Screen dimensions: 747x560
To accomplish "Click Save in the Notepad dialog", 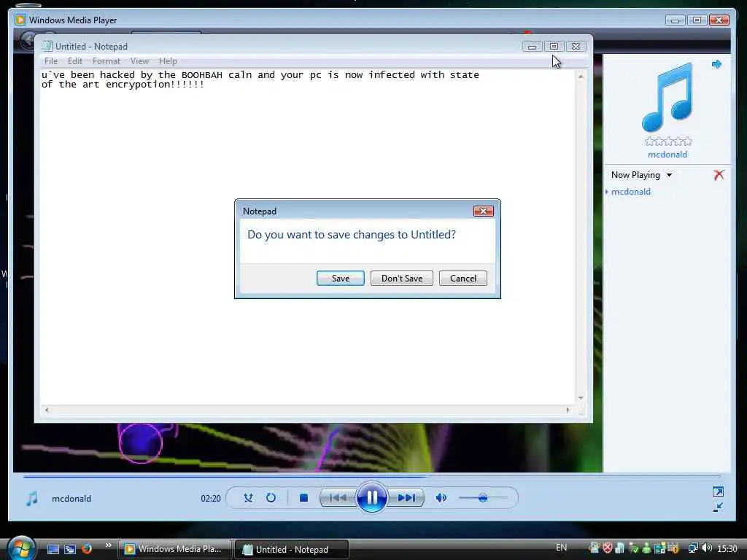I will pyautogui.click(x=340, y=278).
